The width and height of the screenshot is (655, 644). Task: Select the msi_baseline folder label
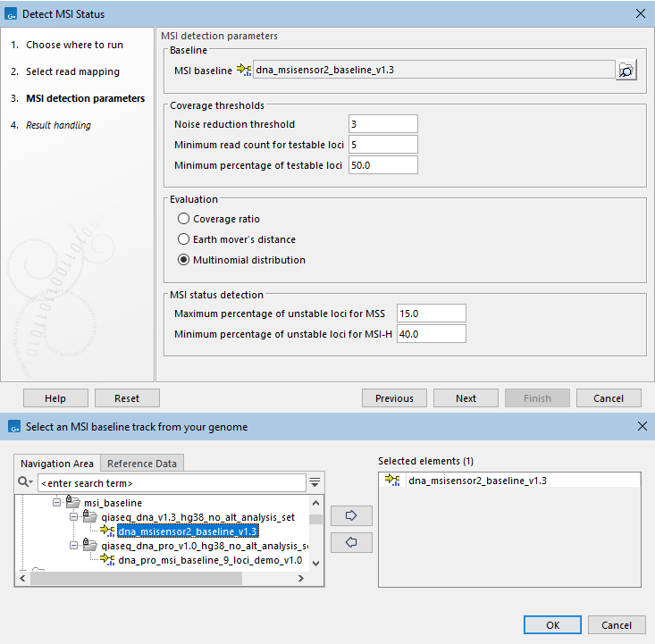pos(113,502)
